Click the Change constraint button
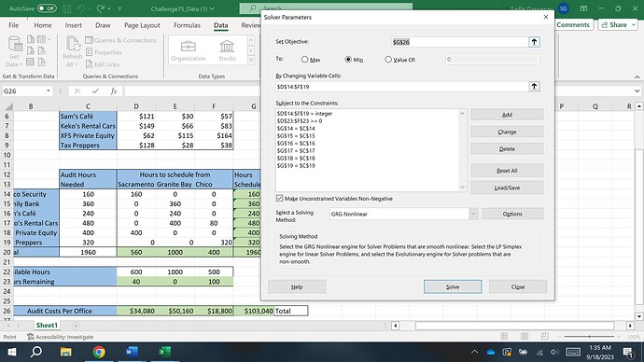Viewport: 644px width, 362px height. click(x=507, y=132)
